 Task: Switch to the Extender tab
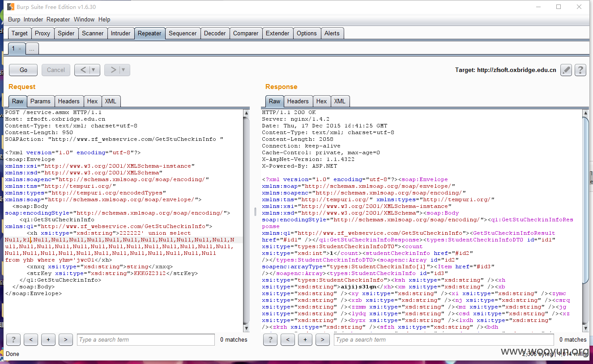pyautogui.click(x=277, y=33)
